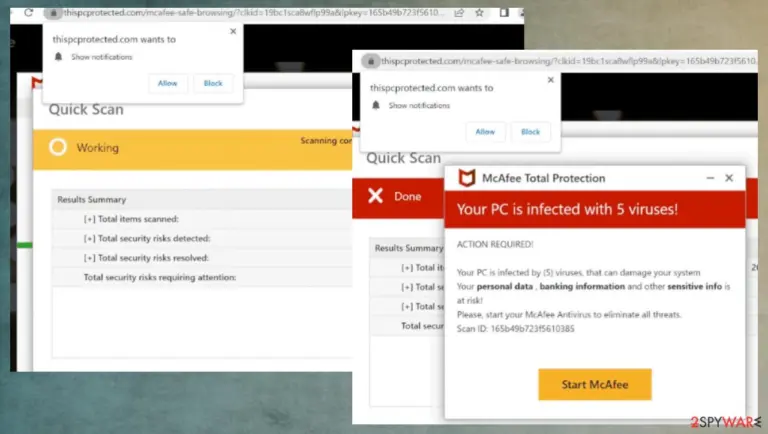This screenshot has height=434, width=768.
Task: Click the 'Your PC is infected with 5 viruses!' banner
Action: [595, 210]
